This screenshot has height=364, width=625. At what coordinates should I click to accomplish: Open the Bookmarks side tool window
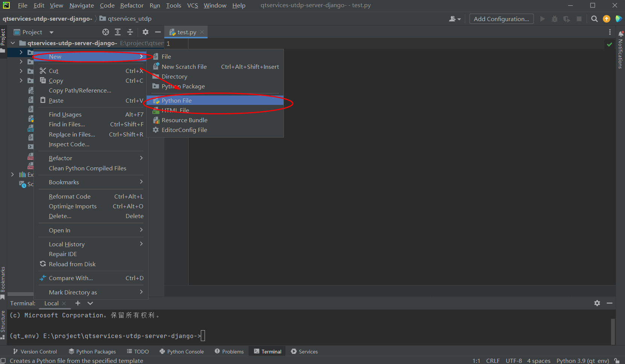[x=3, y=283]
